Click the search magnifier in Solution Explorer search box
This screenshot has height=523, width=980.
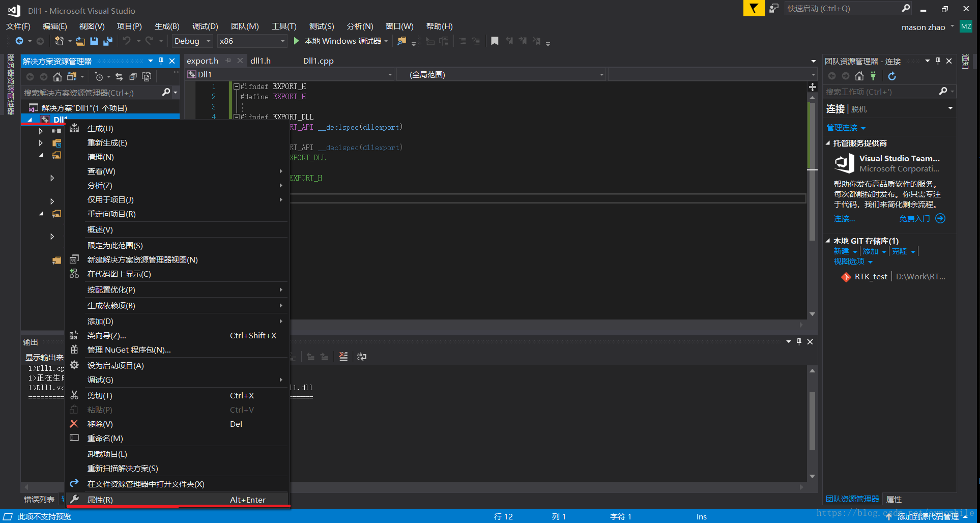pos(166,92)
